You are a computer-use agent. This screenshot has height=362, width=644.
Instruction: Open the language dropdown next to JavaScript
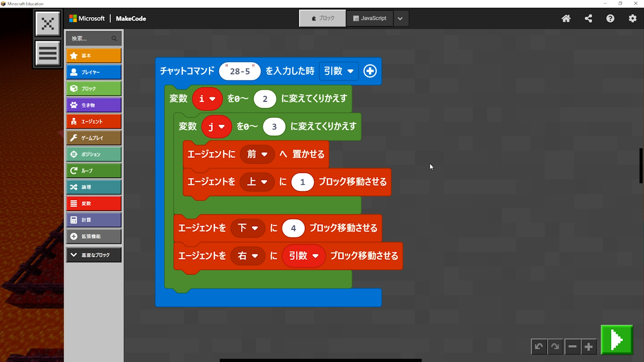tap(400, 19)
